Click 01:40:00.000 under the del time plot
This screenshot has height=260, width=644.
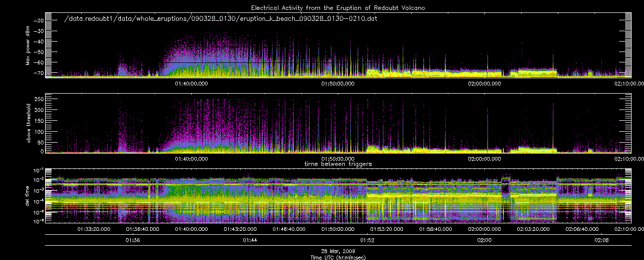click(x=192, y=229)
